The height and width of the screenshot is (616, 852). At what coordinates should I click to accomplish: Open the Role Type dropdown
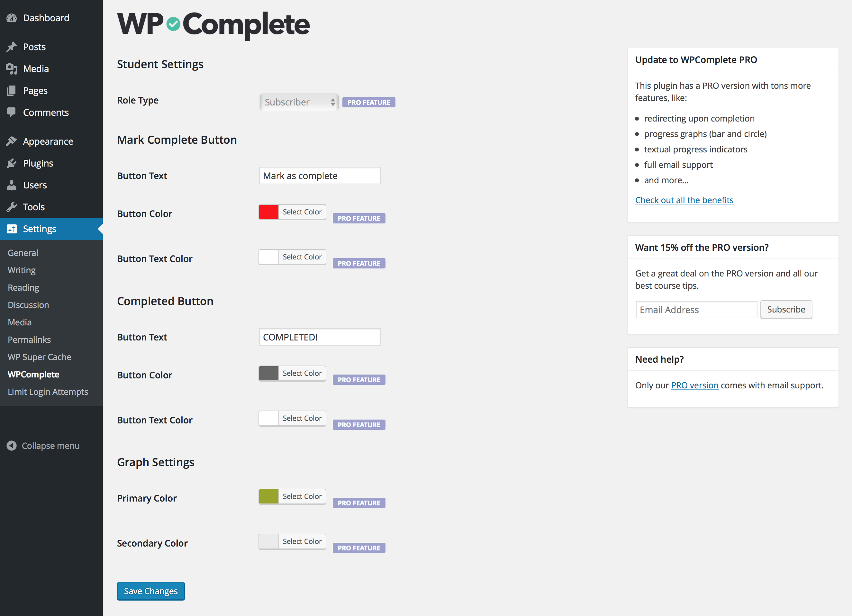299,102
